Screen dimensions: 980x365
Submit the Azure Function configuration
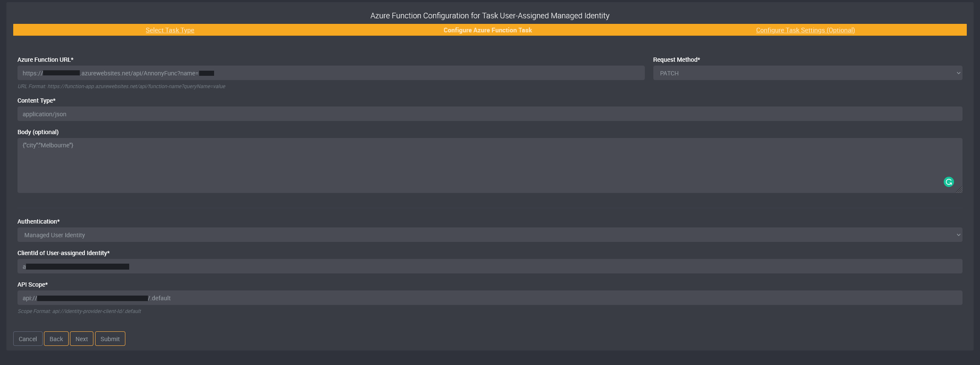point(110,339)
